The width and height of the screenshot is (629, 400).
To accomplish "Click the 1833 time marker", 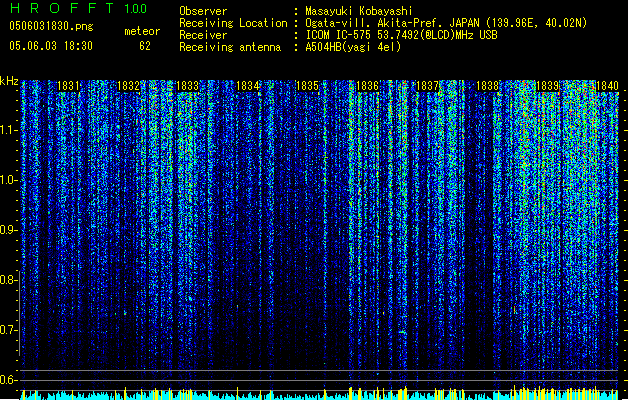I will click(x=188, y=86).
